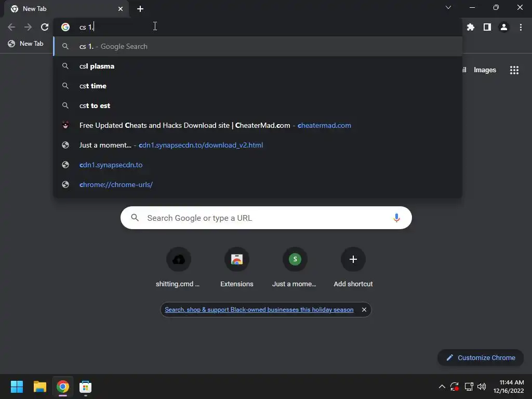This screenshot has height=399, width=532.
Task: Open the tab search dropdown arrow
Action: coord(448,7)
